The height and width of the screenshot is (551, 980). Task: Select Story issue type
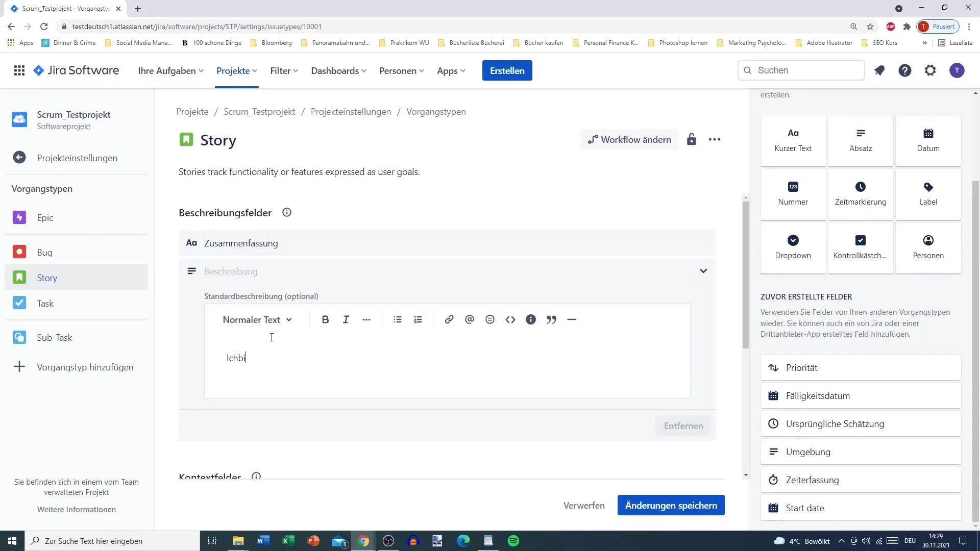pos(77,278)
